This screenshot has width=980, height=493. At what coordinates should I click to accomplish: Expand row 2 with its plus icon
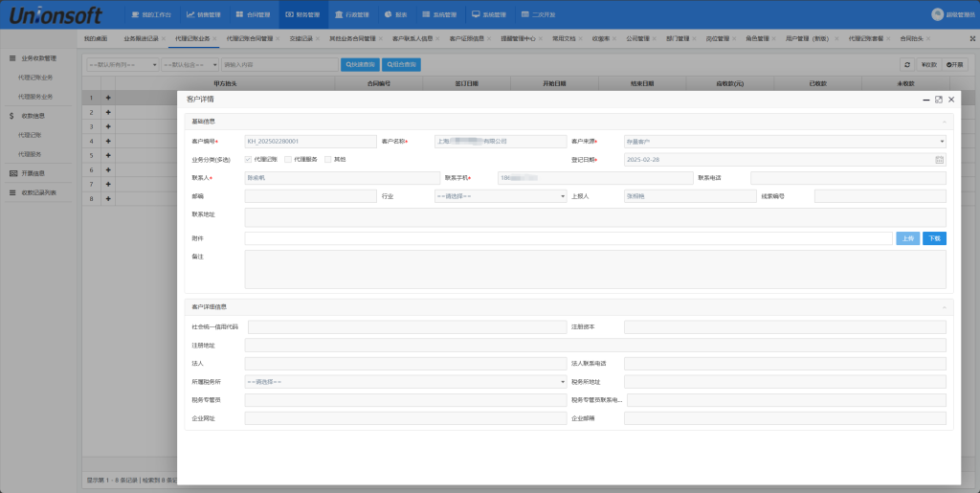[108, 112]
